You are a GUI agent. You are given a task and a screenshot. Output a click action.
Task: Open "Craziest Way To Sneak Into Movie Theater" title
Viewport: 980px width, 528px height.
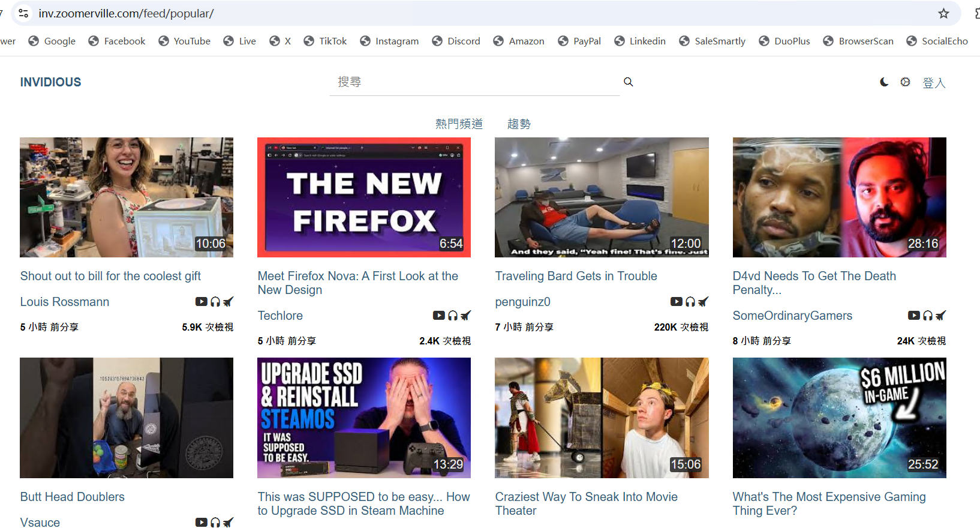[x=586, y=503]
